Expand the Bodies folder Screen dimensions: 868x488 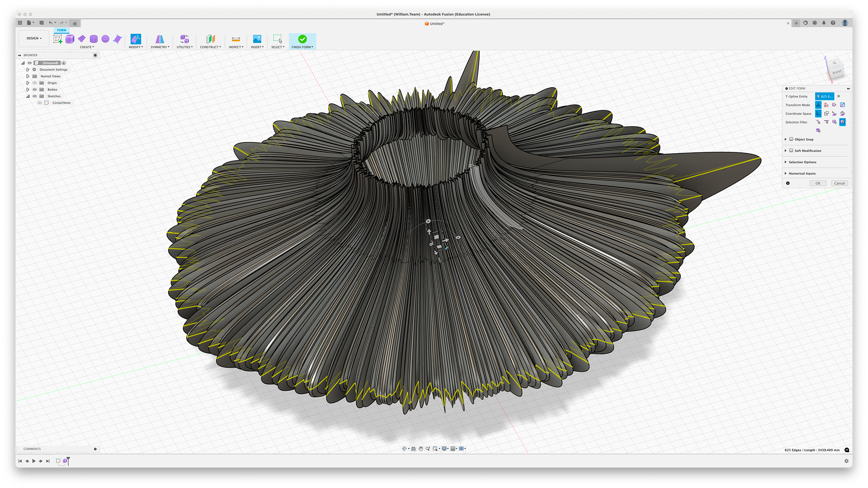tap(28, 89)
